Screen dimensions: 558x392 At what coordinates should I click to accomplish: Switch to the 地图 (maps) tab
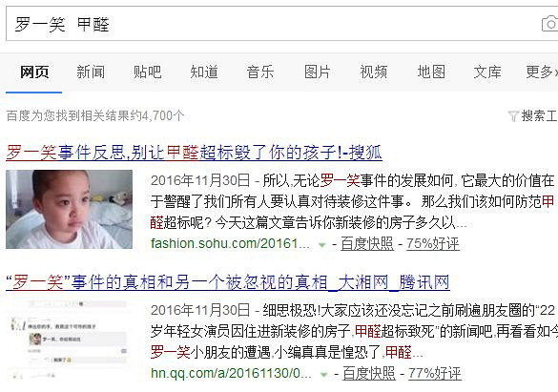click(x=431, y=72)
